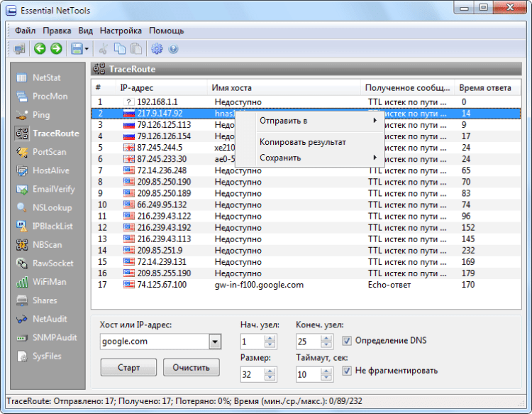Expand the host address dropdown list

coord(215,342)
